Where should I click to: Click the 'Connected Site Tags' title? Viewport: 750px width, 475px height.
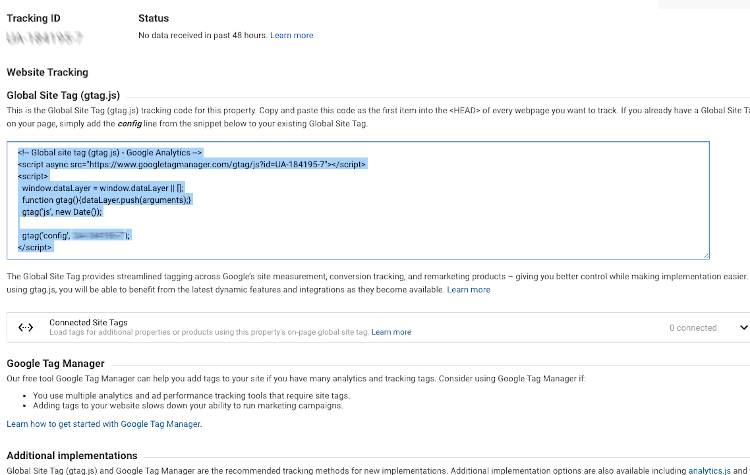click(x=88, y=322)
